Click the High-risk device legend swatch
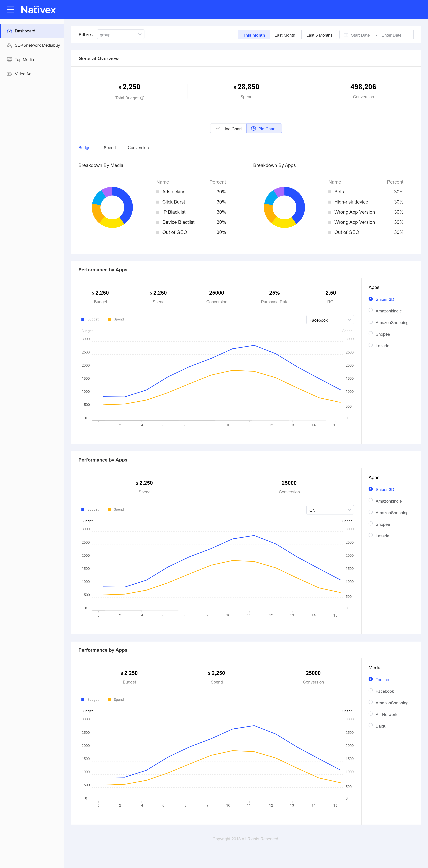This screenshot has width=428, height=868. [x=330, y=202]
